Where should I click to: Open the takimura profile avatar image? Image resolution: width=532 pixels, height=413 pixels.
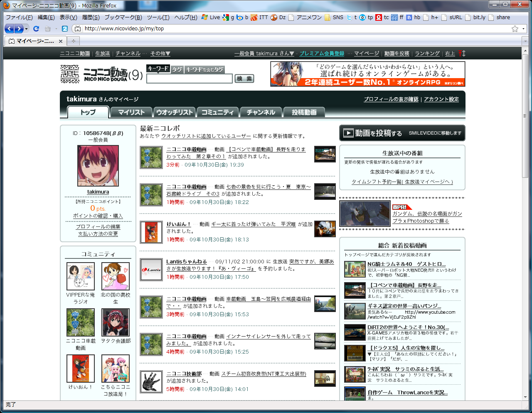pyautogui.click(x=98, y=166)
